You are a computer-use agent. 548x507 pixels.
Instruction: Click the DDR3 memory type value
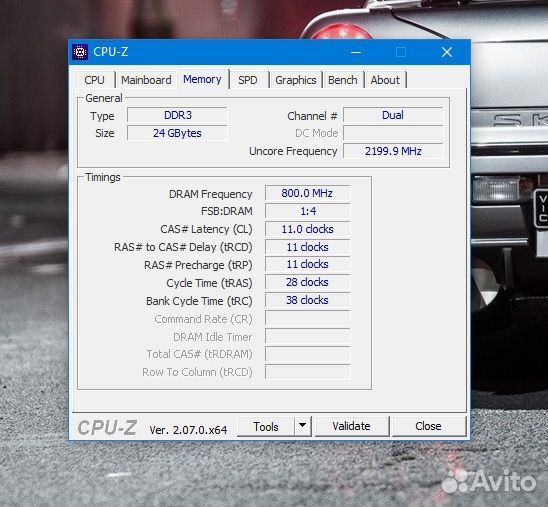click(x=178, y=115)
